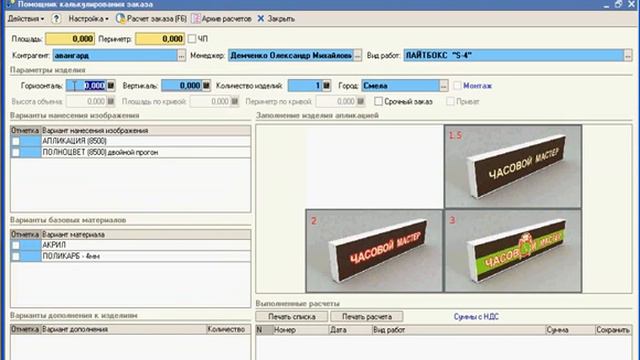Viewport: 640px width, 360px height.
Task: Click the help question mark icon
Action: pyautogui.click(x=56, y=19)
